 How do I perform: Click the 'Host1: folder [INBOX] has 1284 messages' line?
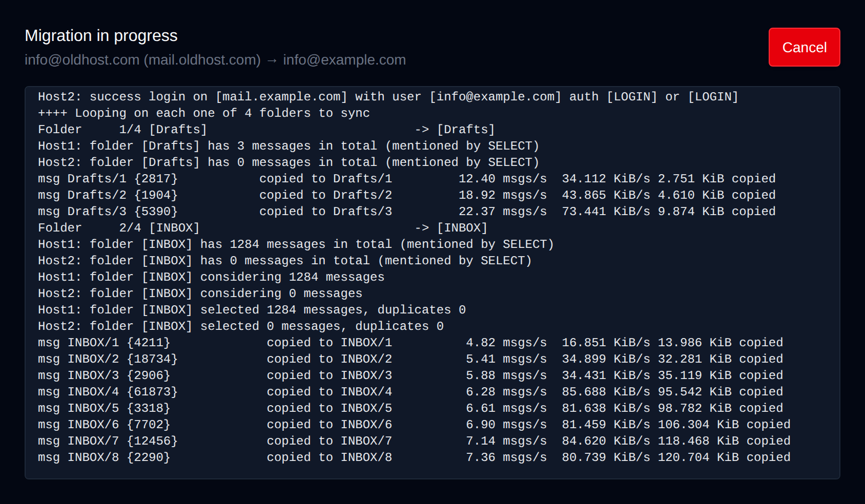[x=296, y=244]
